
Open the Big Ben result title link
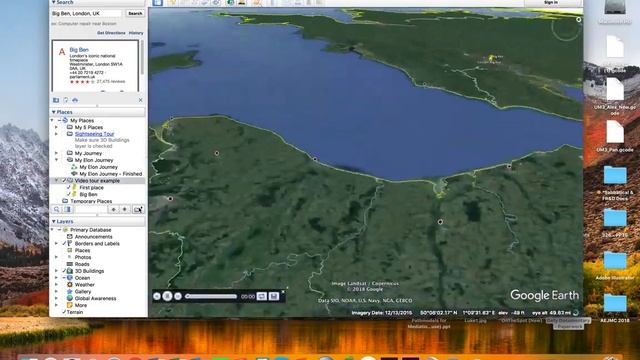click(x=79, y=49)
